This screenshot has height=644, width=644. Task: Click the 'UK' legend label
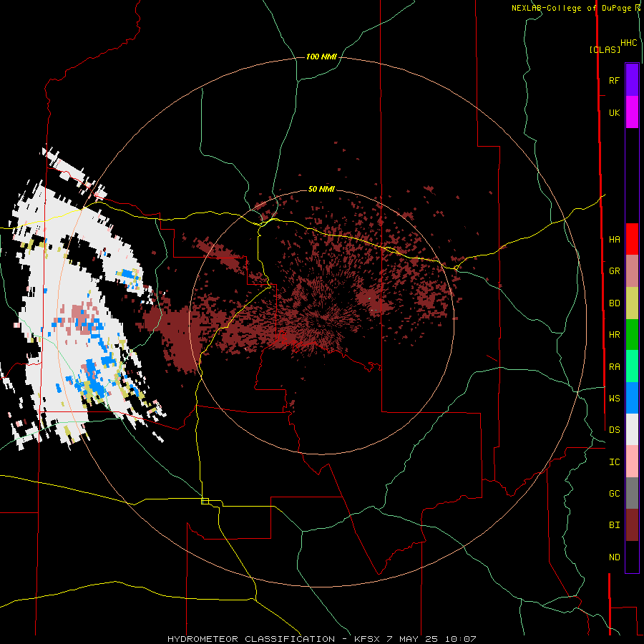[614, 113]
